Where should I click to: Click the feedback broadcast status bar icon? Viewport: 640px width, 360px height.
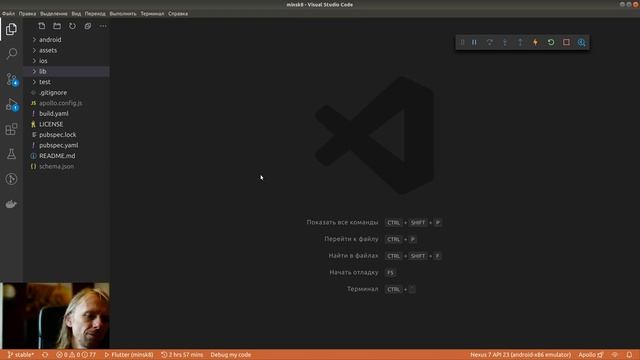(615, 355)
